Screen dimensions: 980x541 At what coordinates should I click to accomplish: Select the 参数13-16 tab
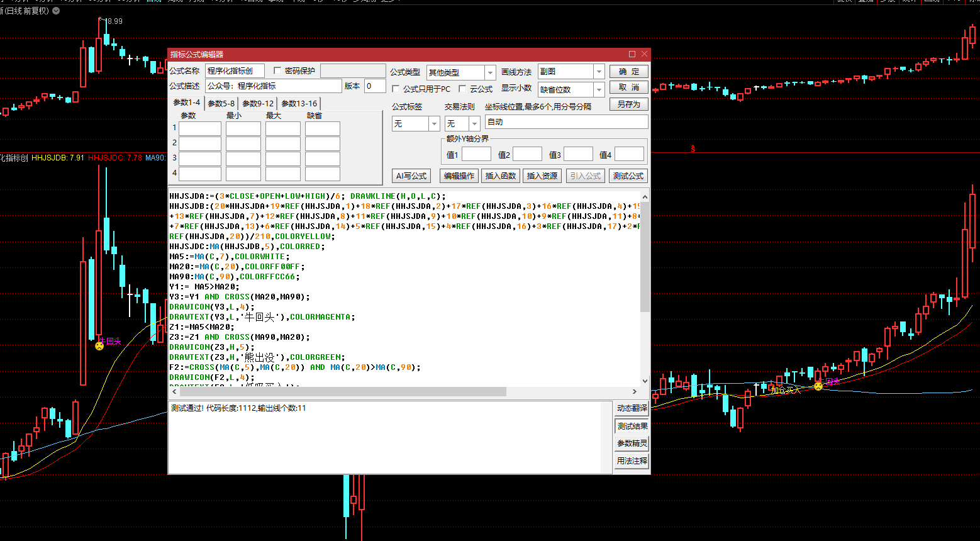click(299, 103)
